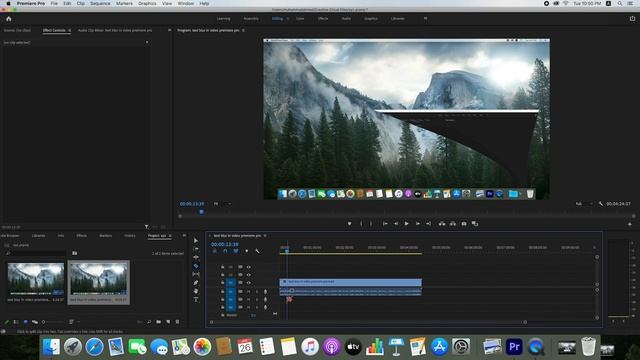Click the New Item icon in Project panel

point(168,322)
